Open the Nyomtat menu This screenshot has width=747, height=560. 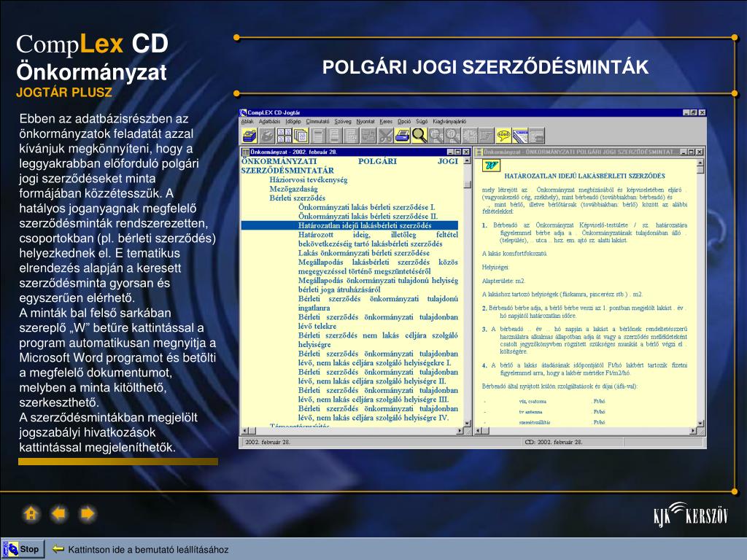tap(365, 122)
